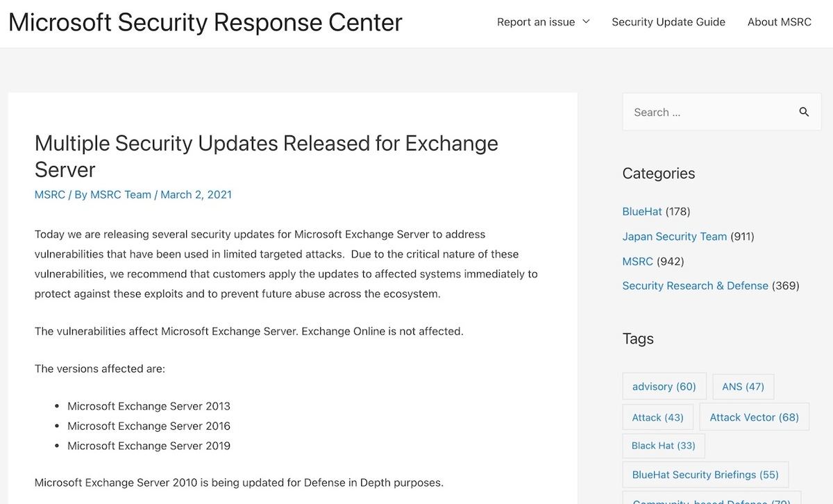Open the About MSRC page
833x504 pixels.
click(780, 22)
